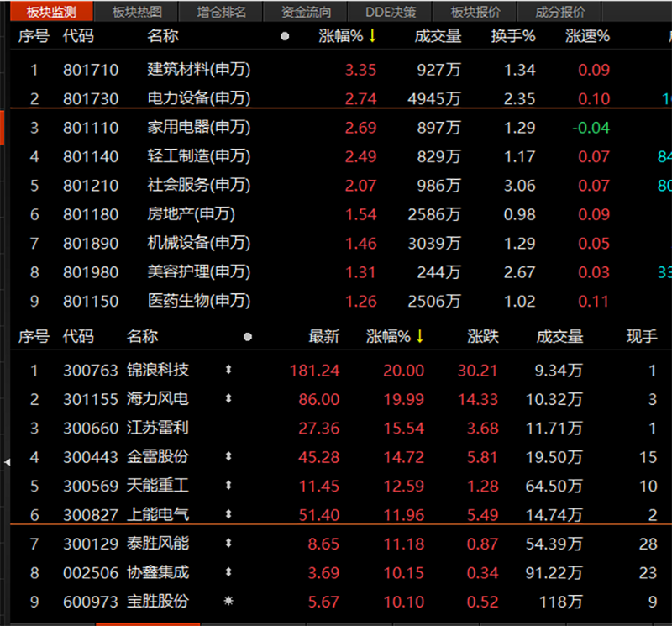This screenshot has width=672, height=626.
Task: Click the -0.04 涨速 value
Action: (x=591, y=128)
